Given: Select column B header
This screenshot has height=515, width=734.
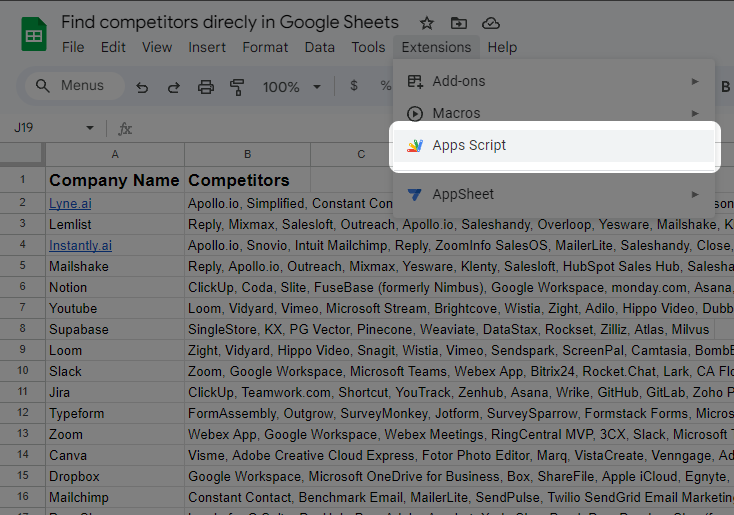Looking at the screenshot, I should (x=248, y=154).
